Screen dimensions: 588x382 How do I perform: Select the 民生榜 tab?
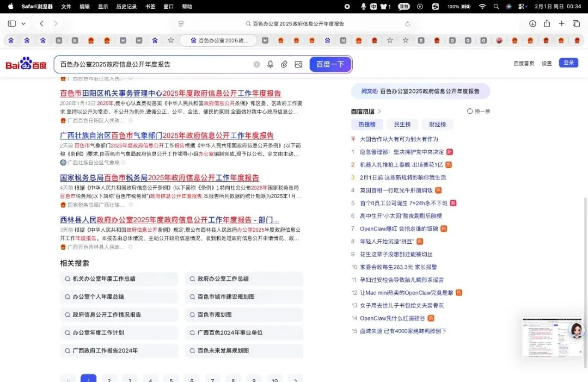pos(402,125)
